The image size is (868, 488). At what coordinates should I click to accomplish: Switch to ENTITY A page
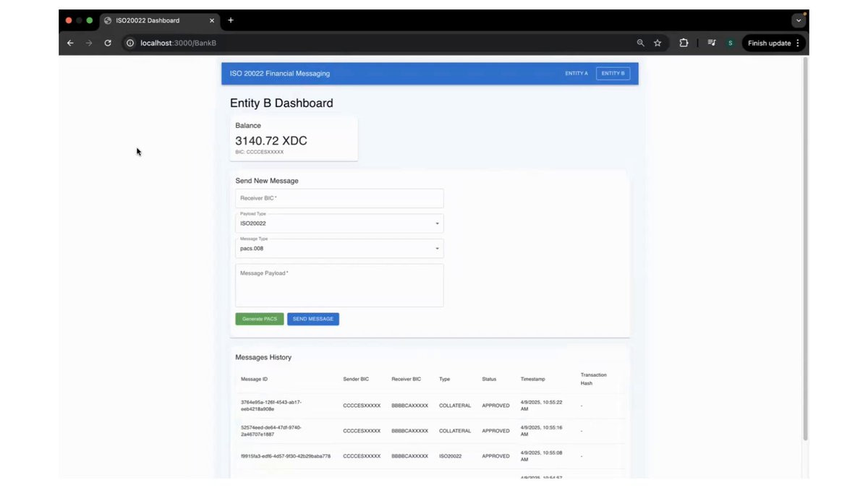coord(576,73)
